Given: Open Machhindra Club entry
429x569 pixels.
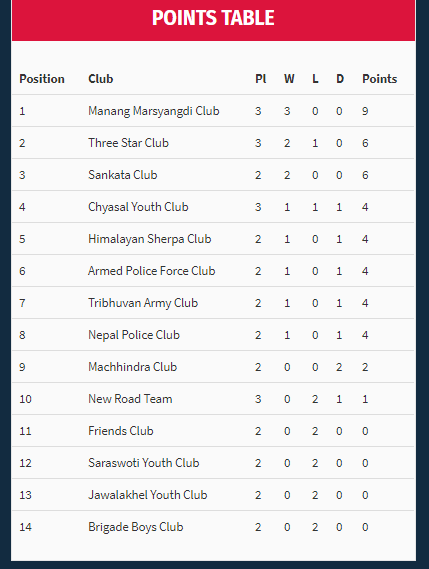Looking at the screenshot, I should coord(132,367).
